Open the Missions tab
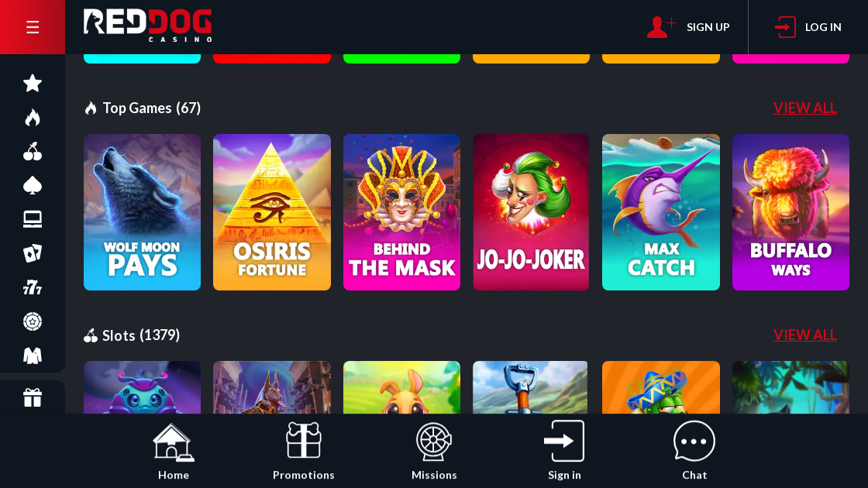 click(434, 452)
